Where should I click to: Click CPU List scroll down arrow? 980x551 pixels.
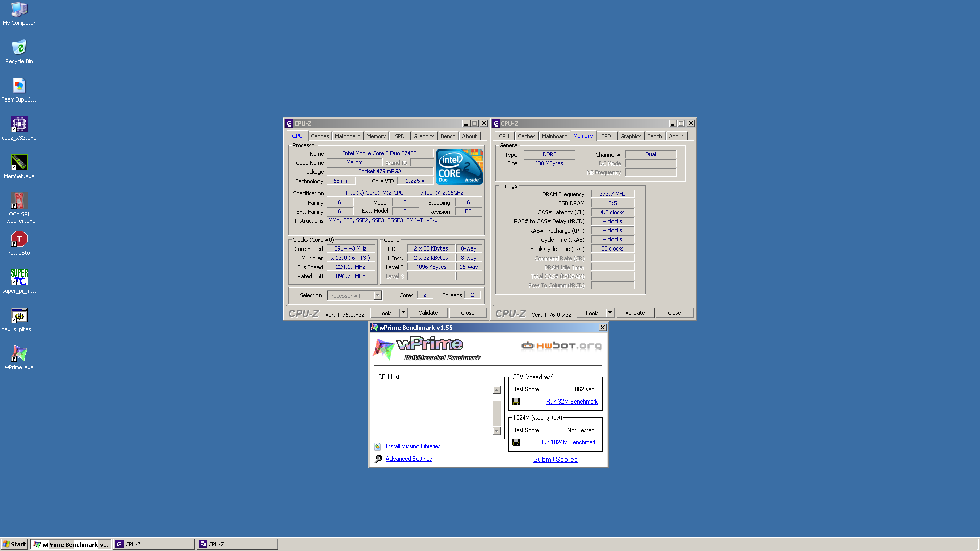[497, 431]
